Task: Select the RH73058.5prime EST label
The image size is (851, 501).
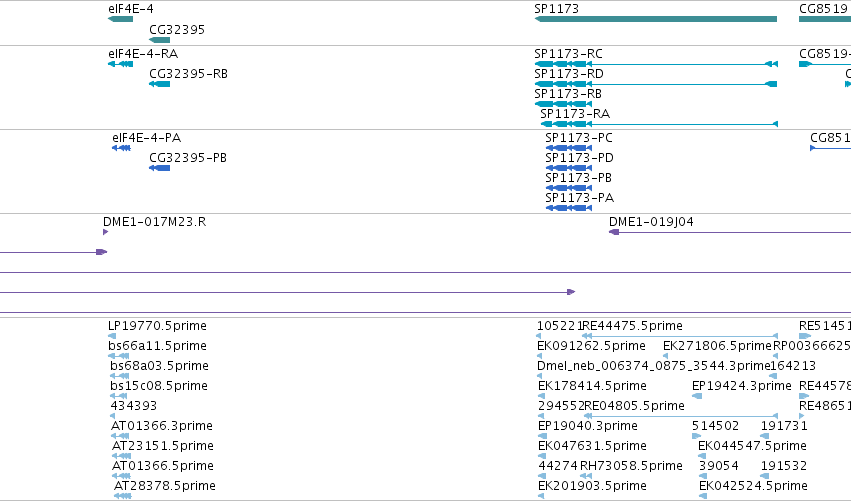Action: (x=631, y=466)
